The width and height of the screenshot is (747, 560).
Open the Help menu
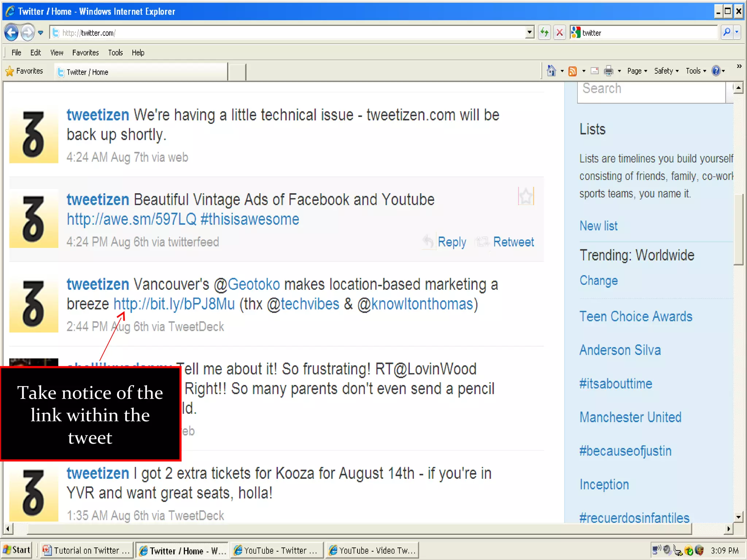[138, 52]
